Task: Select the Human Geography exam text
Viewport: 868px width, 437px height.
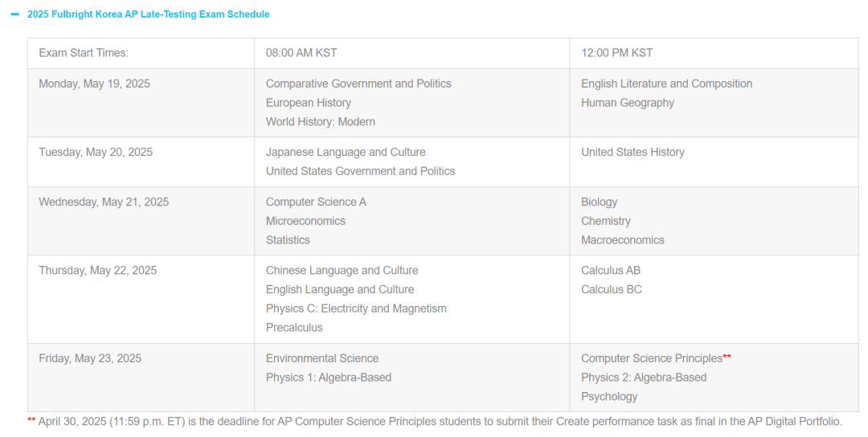Action: pyautogui.click(x=627, y=103)
